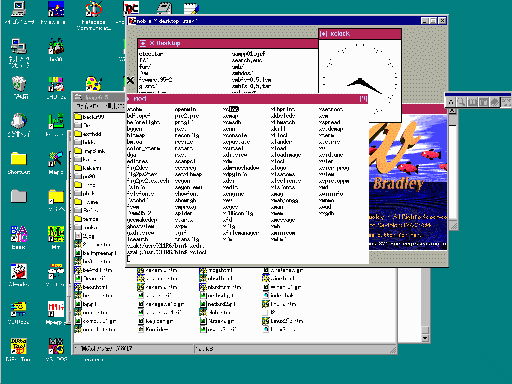
Task: Click the magnifier icon in floating toolbar
Action: (462, 102)
